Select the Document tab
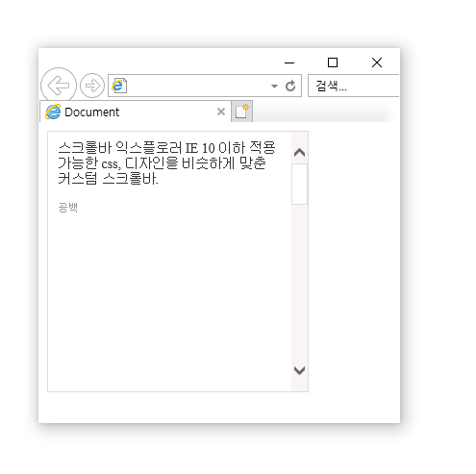Screen dimensions: 476x474 point(136,112)
